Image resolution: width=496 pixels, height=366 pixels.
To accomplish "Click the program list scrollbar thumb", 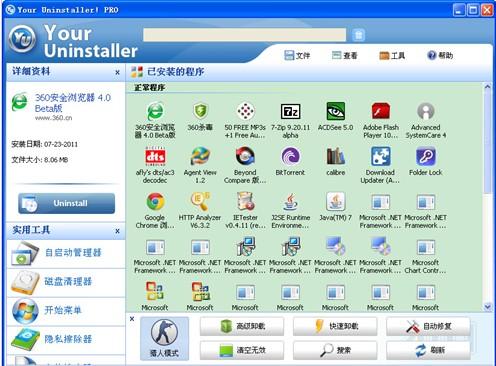I will point(487,143).
